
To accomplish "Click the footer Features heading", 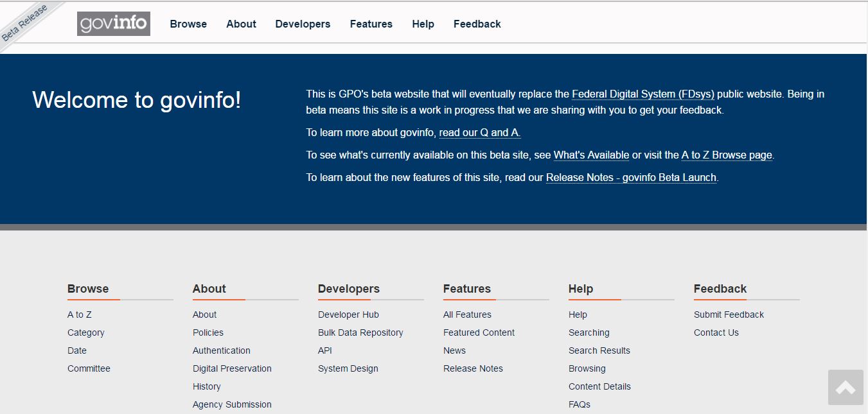I will (467, 289).
